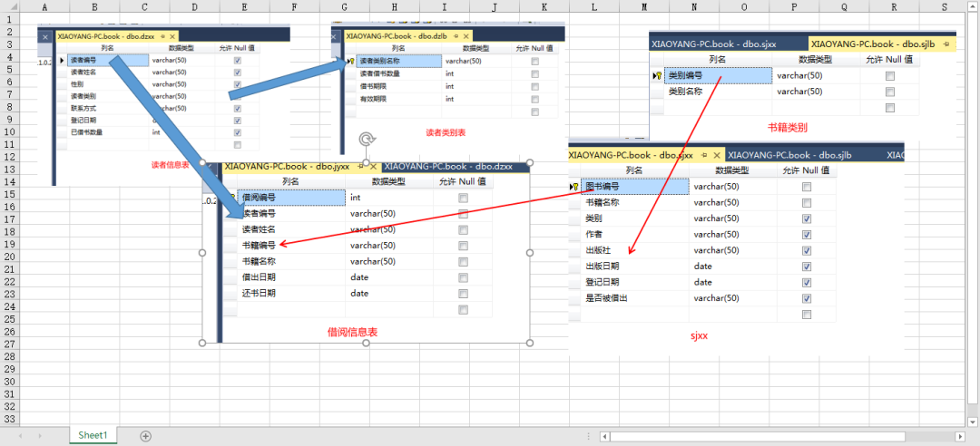Click the primary key icon beside 图书编号
This screenshot has height=446, width=980.
573,186
